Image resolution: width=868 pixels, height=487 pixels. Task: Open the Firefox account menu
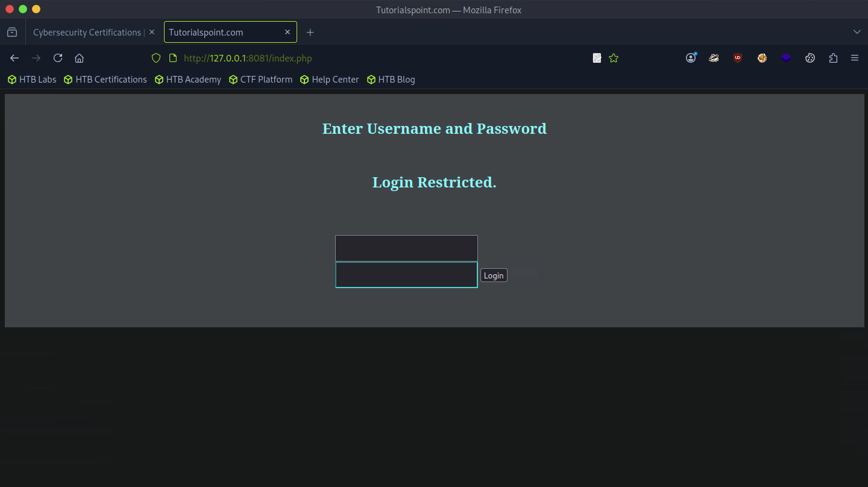tap(691, 58)
